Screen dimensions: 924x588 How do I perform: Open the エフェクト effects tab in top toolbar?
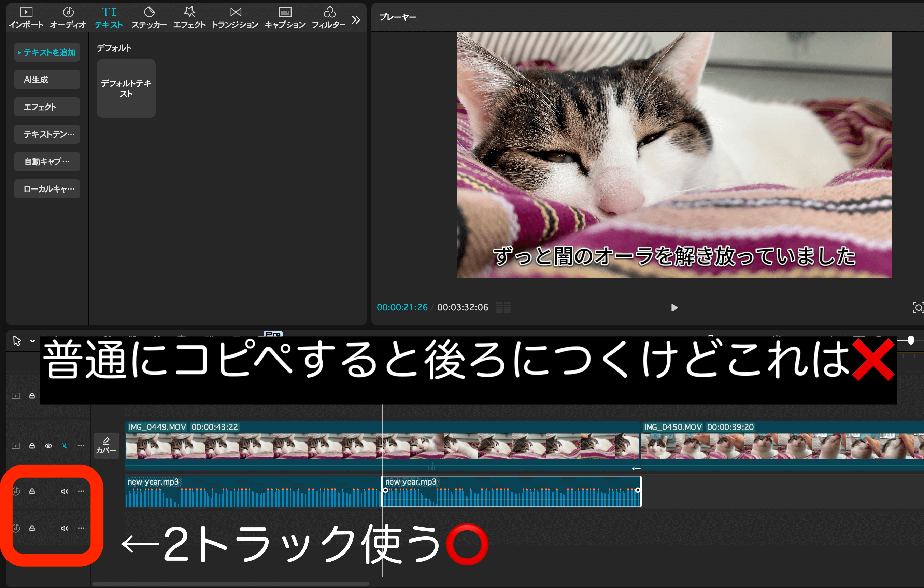(x=189, y=18)
